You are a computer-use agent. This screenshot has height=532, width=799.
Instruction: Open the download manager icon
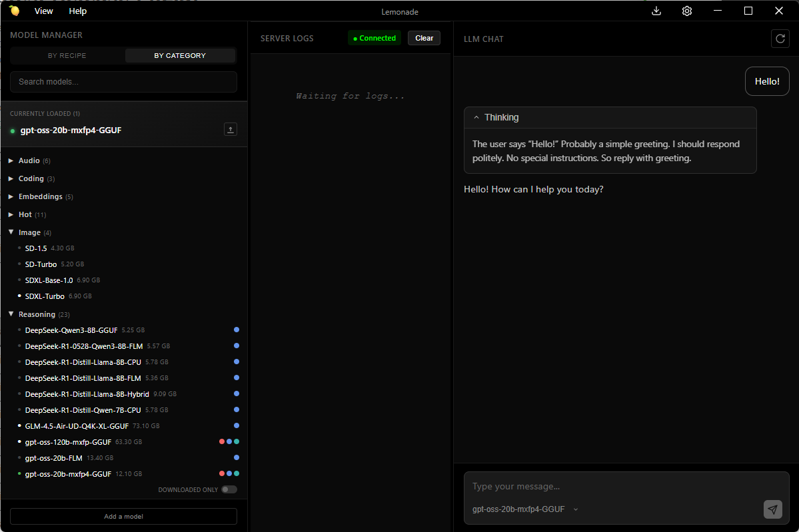coord(656,11)
